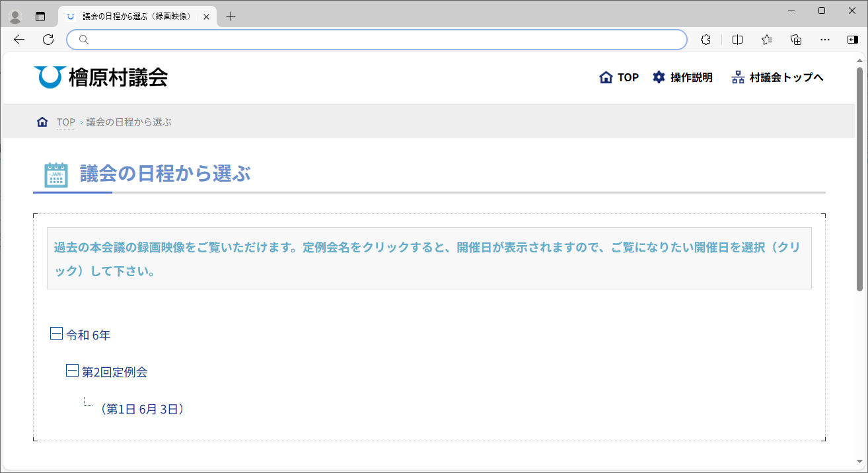The width and height of the screenshot is (868, 473).
Task: Click the 議会の日程から選ぶ page heading
Action: (165, 174)
